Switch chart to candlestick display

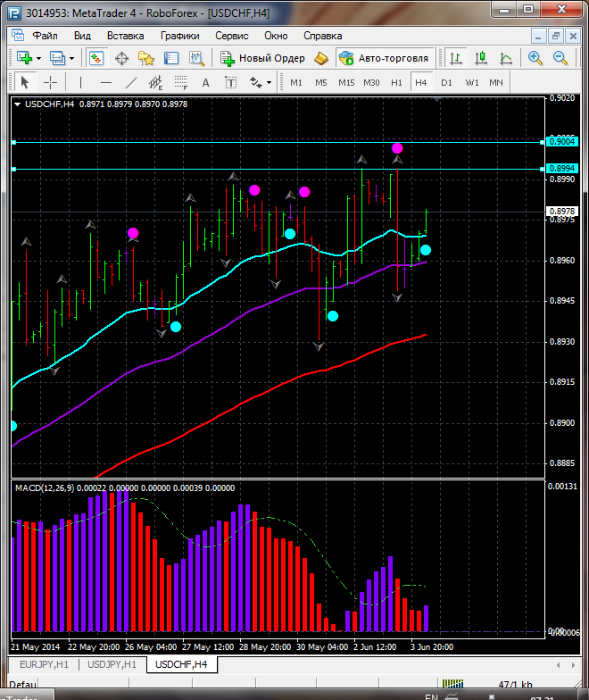tap(481, 58)
